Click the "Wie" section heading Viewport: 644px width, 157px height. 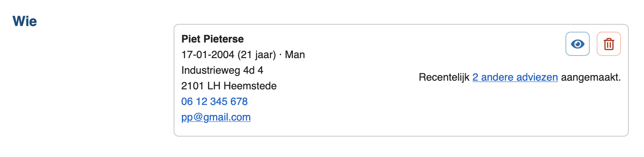tap(25, 21)
